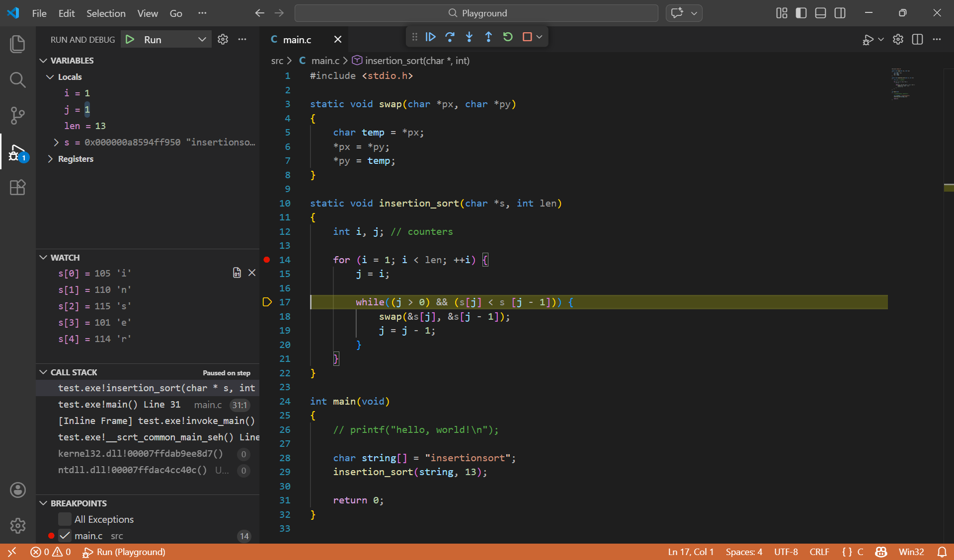Select the main.c editor tab
Screen dimensions: 954x560
pyautogui.click(x=297, y=40)
